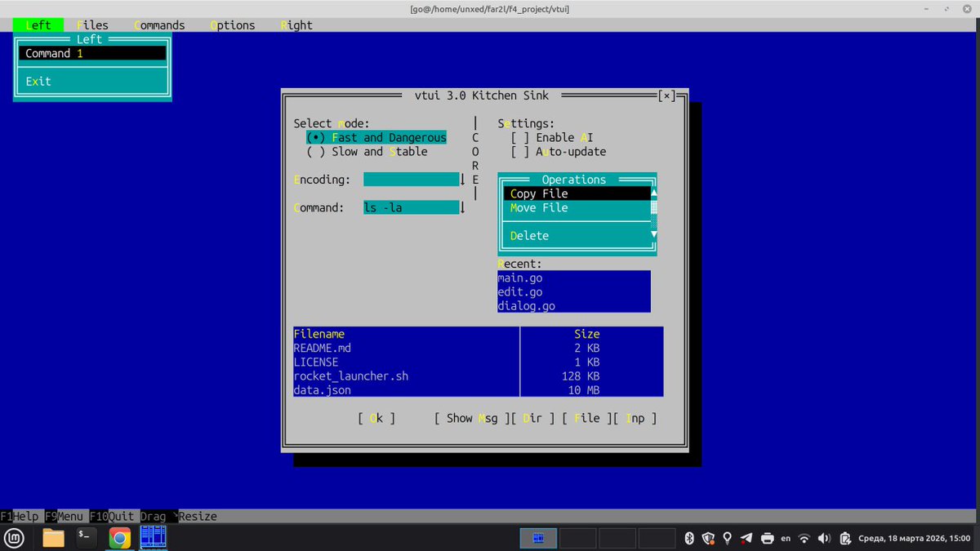Select 'main.go' in the Recent list

pyautogui.click(x=574, y=278)
